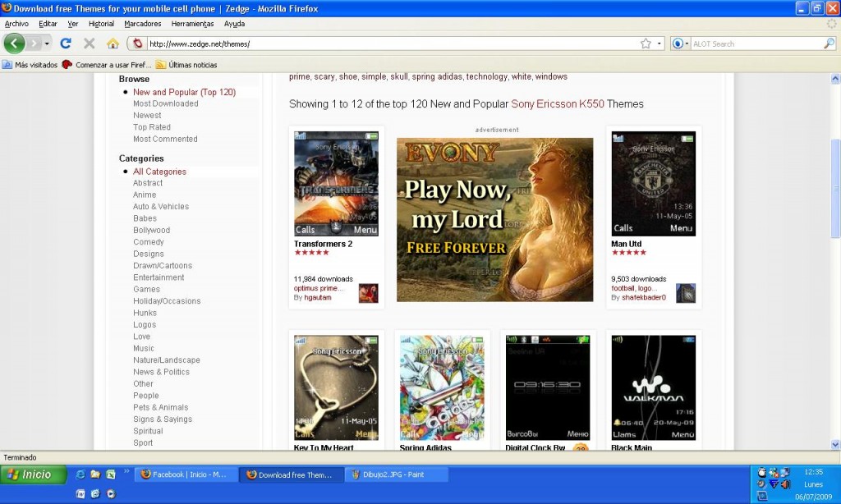
Task: Open the Transformers 2 theme thumbnail
Action: [x=336, y=183]
